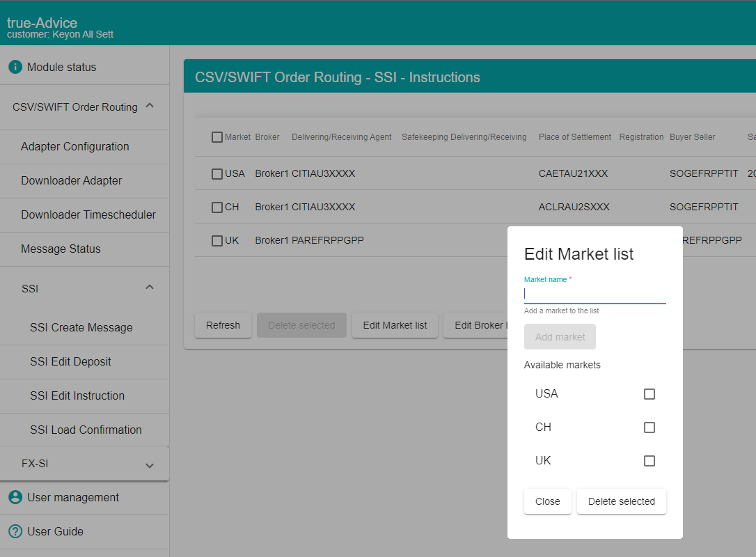The image size is (756, 557).
Task: Check the USA row in instructions table
Action: click(217, 174)
